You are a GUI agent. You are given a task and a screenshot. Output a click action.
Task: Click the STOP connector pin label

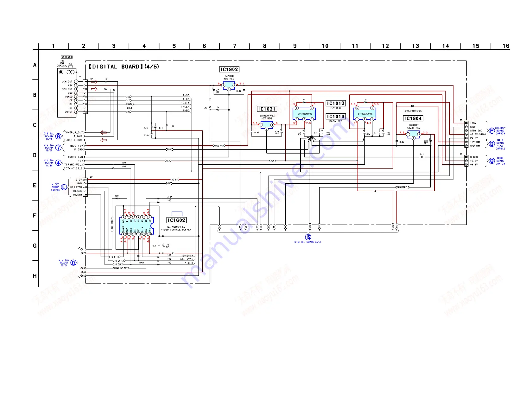[x=473, y=127]
